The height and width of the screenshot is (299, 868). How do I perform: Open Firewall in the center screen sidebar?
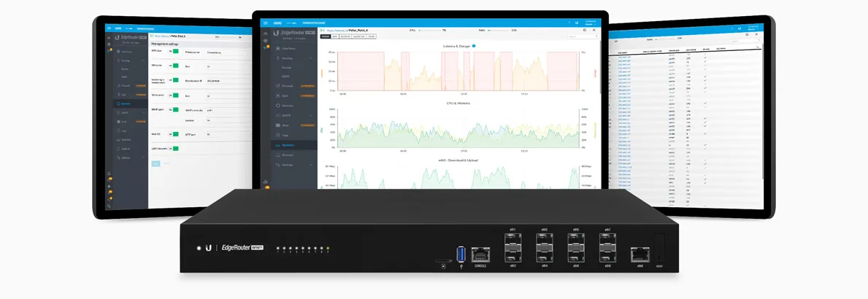click(x=288, y=85)
